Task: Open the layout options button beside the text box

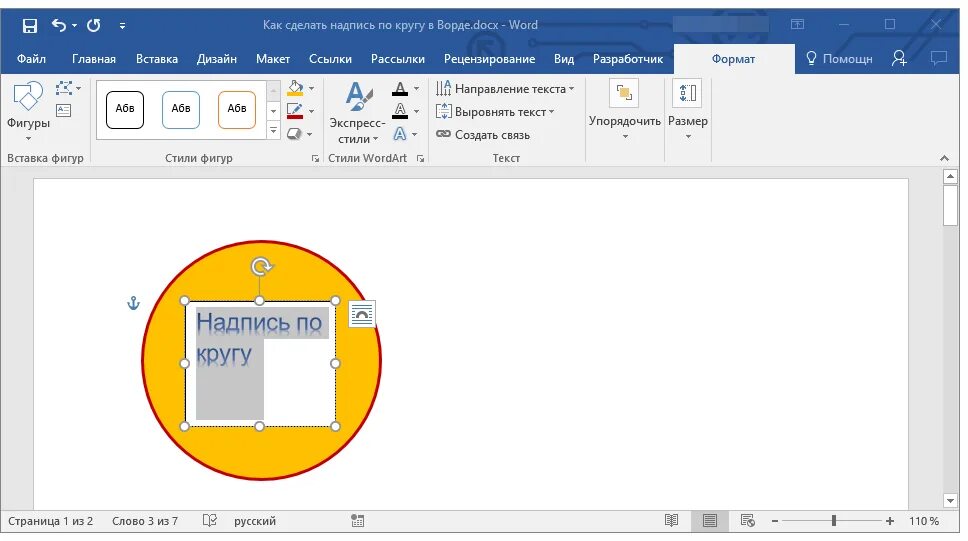Action: (x=362, y=314)
